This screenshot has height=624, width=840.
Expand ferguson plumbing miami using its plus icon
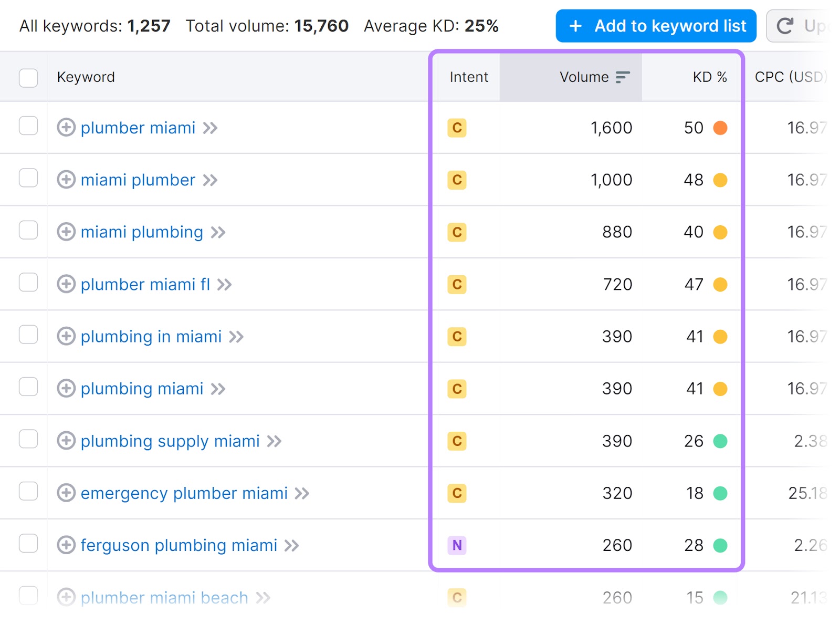[x=66, y=545]
